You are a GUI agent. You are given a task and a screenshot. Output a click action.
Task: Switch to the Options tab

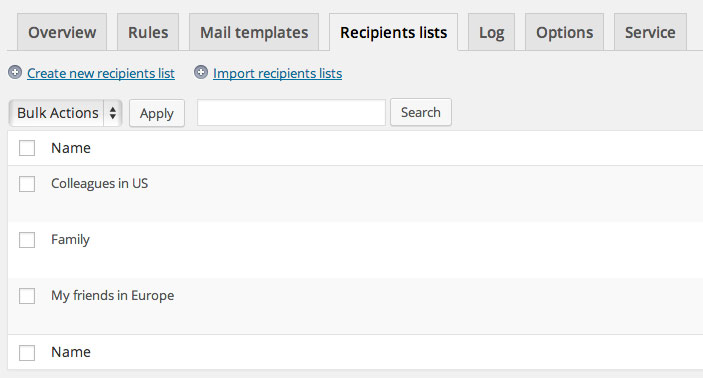(564, 32)
